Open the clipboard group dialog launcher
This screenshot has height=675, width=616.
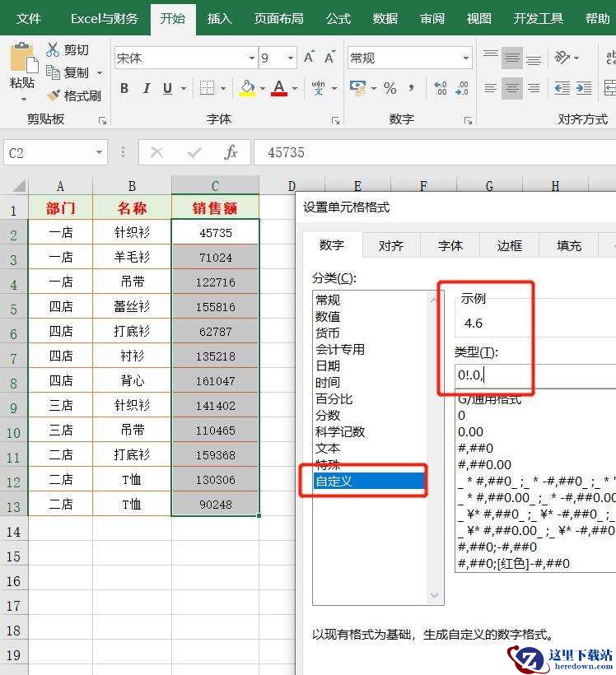tap(102, 120)
